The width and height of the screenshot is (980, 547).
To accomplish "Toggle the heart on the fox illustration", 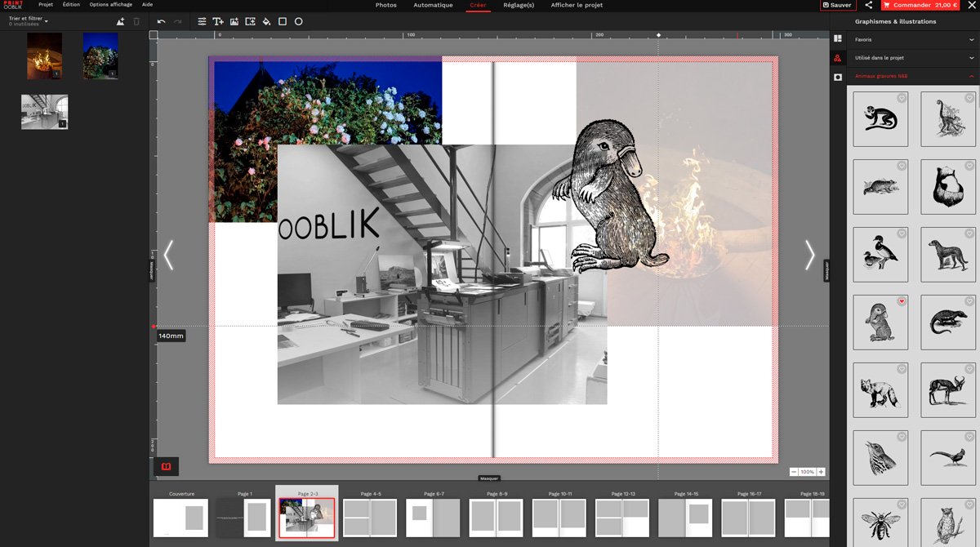I will coord(902,369).
